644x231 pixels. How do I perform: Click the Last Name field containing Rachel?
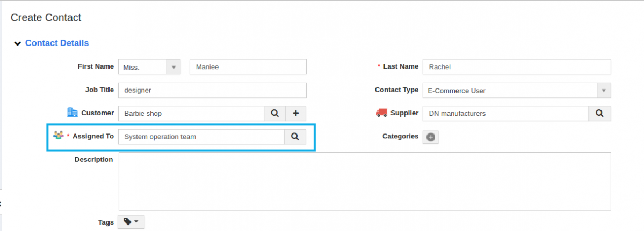(x=517, y=67)
